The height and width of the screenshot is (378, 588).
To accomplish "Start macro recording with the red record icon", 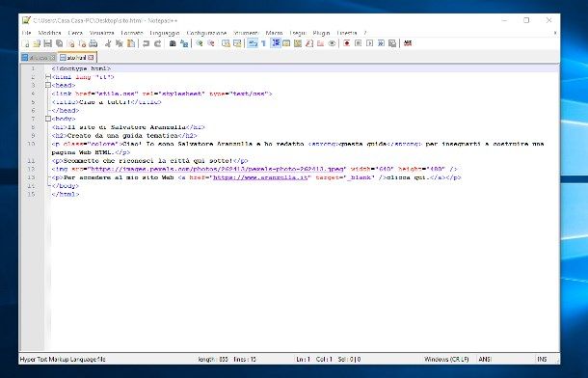I will (346, 43).
